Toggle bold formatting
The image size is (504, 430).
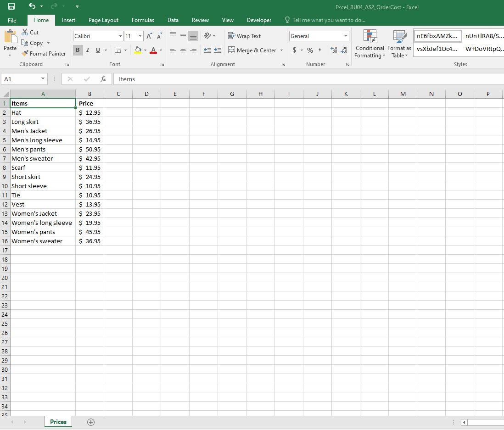78,50
